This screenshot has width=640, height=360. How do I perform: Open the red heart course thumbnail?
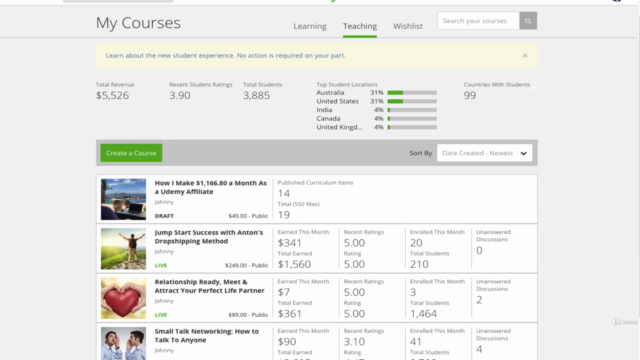(x=123, y=298)
